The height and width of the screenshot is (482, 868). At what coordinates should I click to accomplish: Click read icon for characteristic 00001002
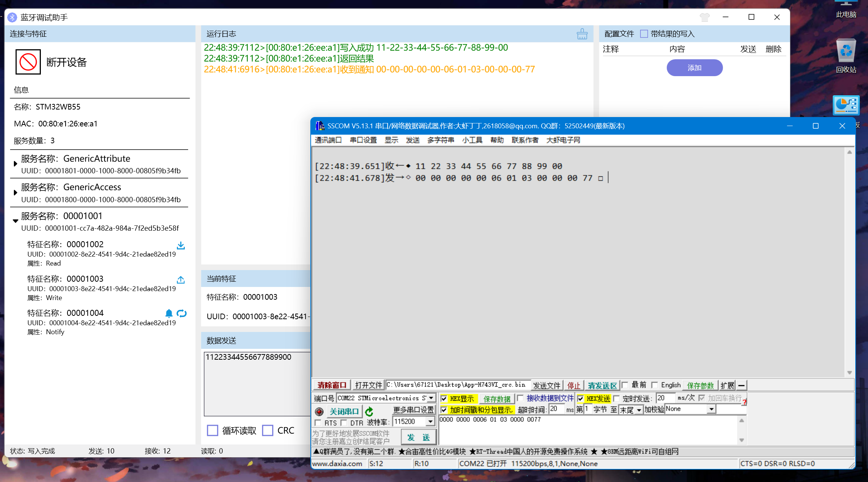click(181, 245)
